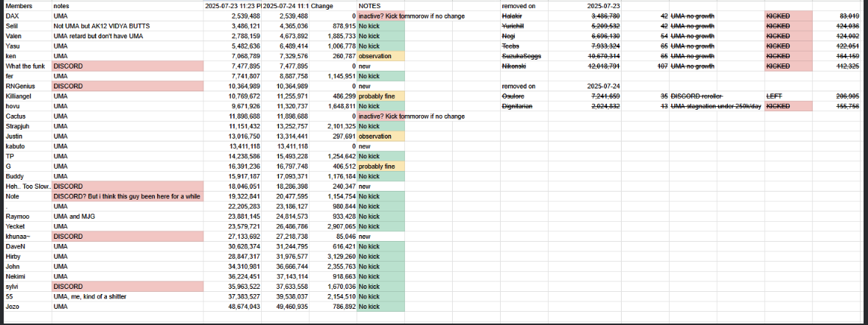Click Buddy's value 17,093,371

pyautogui.click(x=285, y=175)
